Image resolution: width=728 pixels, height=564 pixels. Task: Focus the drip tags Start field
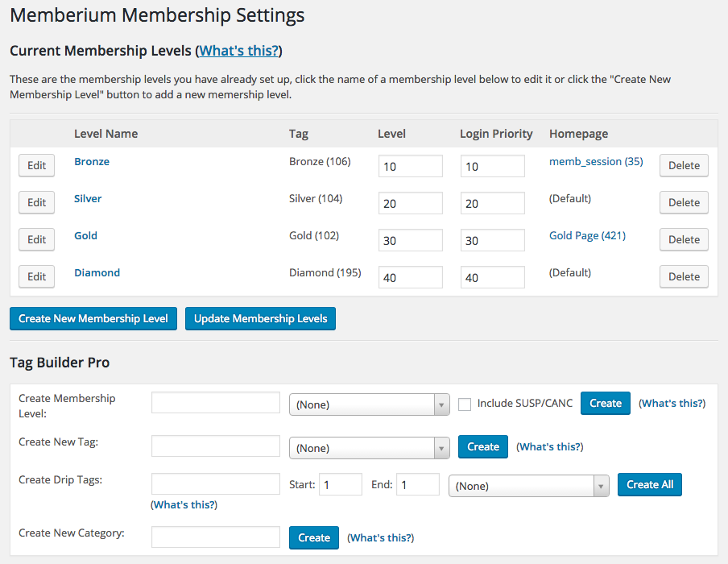pyautogui.click(x=341, y=484)
